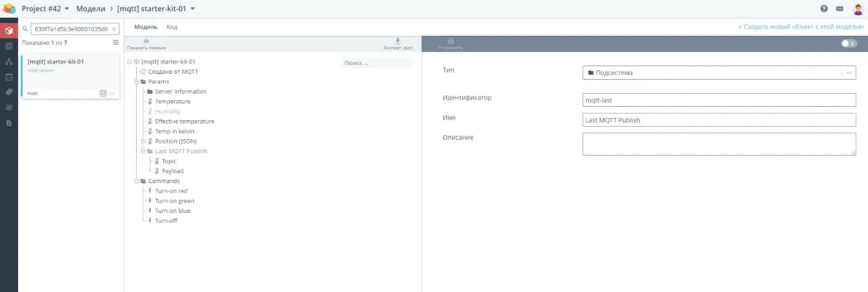Open the messages envelope icon
The image size is (868, 292).
coord(839,9)
